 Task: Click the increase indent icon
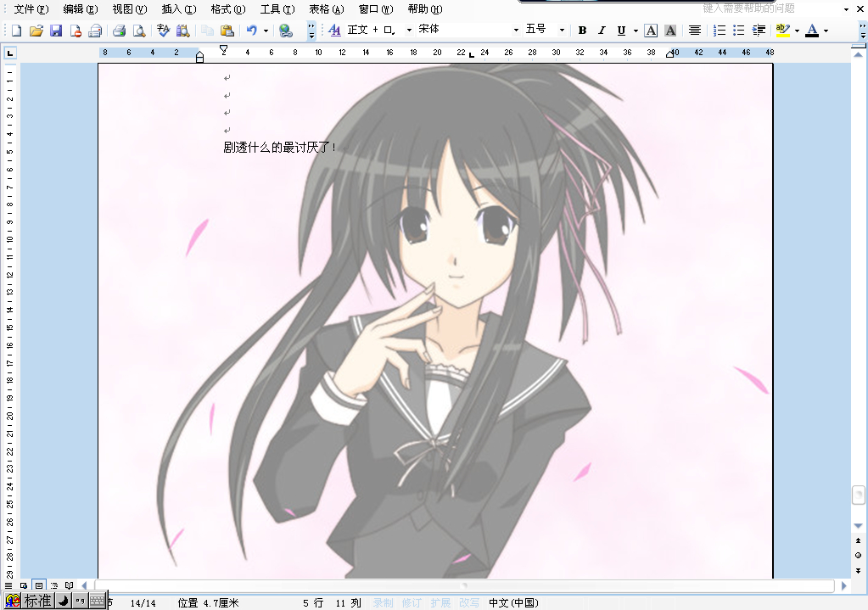[x=759, y=31]
